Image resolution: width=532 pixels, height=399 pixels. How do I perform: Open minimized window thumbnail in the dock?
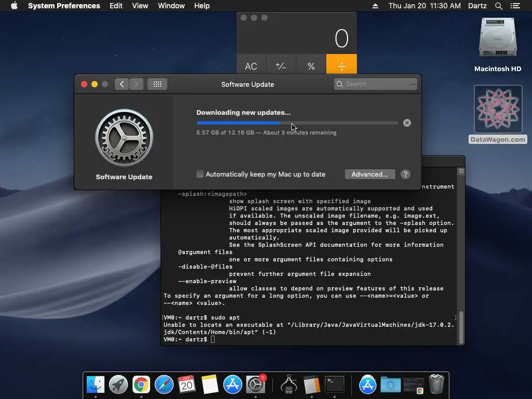(413, 385)
